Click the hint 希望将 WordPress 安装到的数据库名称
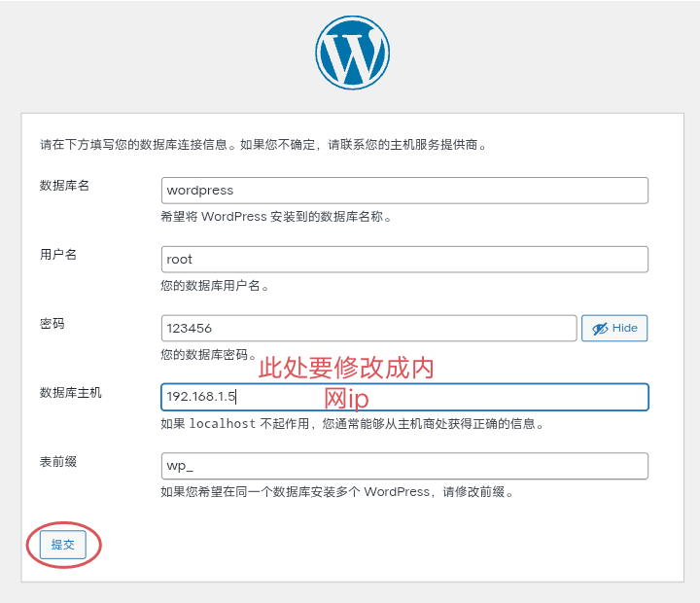 (276, 217)
